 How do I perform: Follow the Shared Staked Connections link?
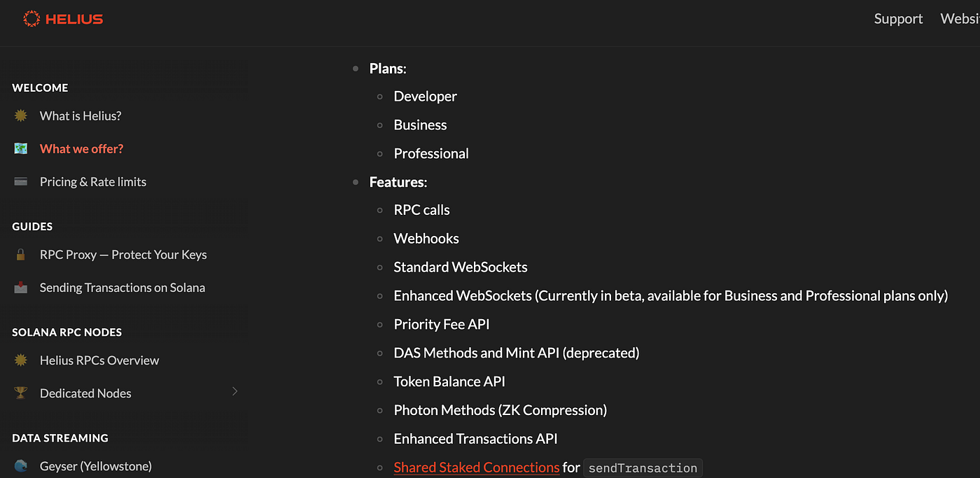477,468
